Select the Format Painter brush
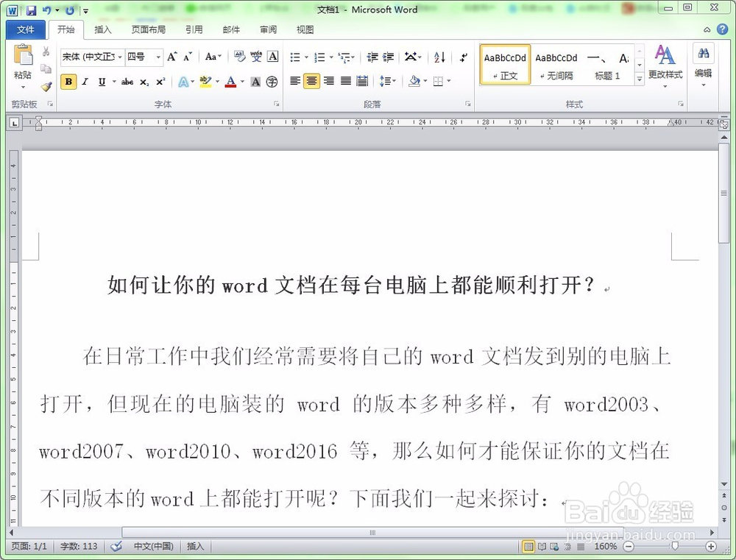Screen dimensions: 736x560 coord(46,86)
